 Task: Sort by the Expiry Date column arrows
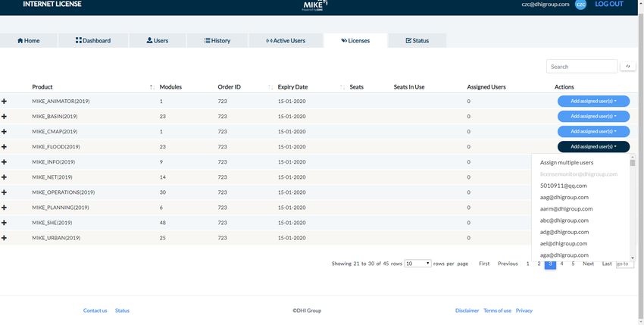point(342,87)
